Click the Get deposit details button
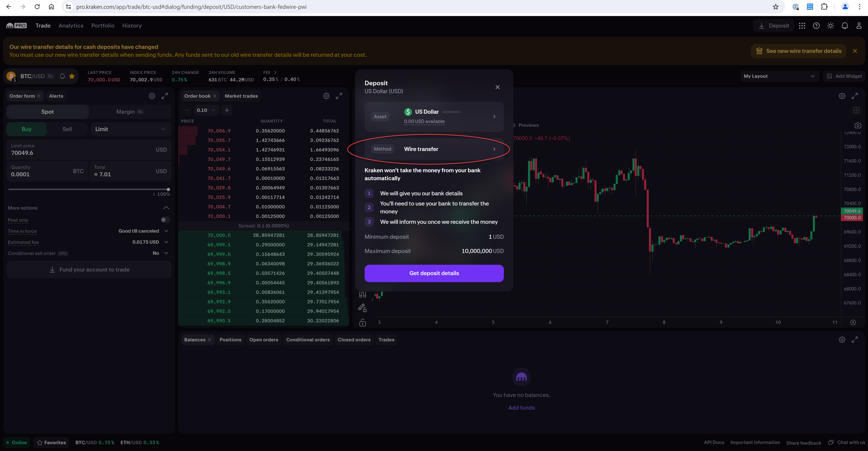 pos(434,273)
